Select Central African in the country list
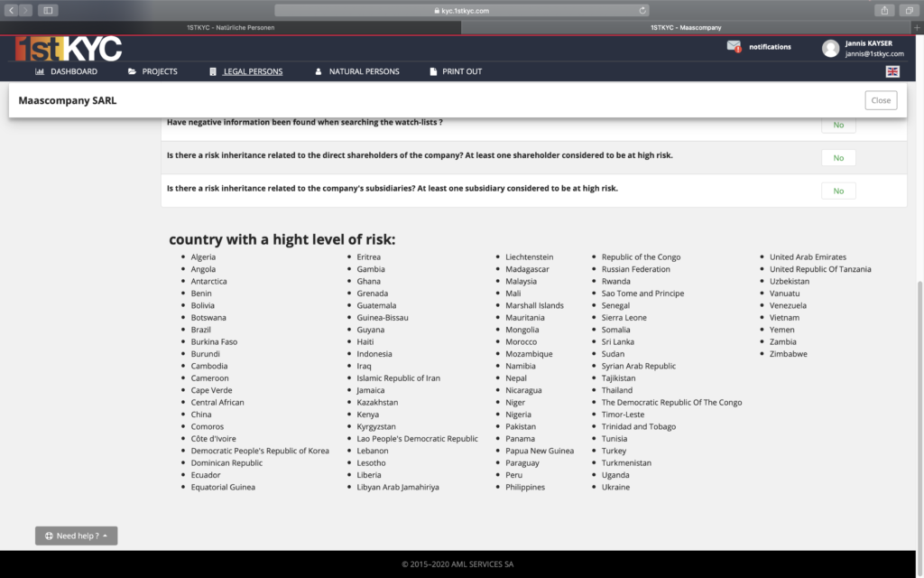 [x=217, y=402]
